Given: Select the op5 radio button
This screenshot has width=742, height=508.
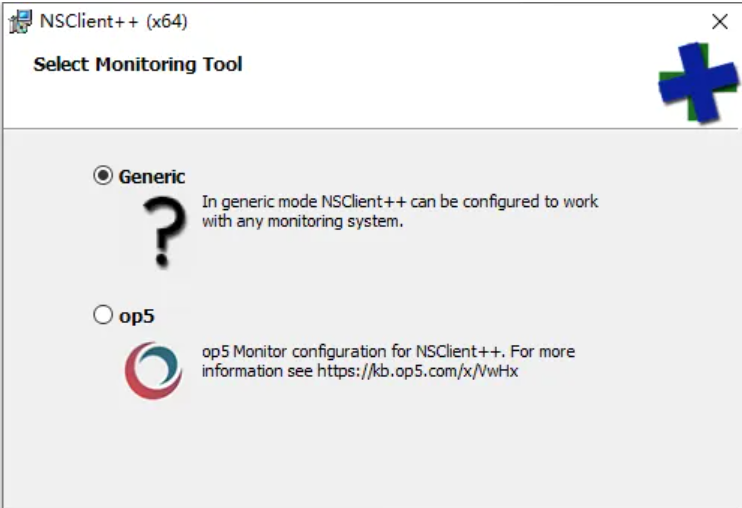Looking at the screenshot, I should pyautogui.click(x=103, y=315).
